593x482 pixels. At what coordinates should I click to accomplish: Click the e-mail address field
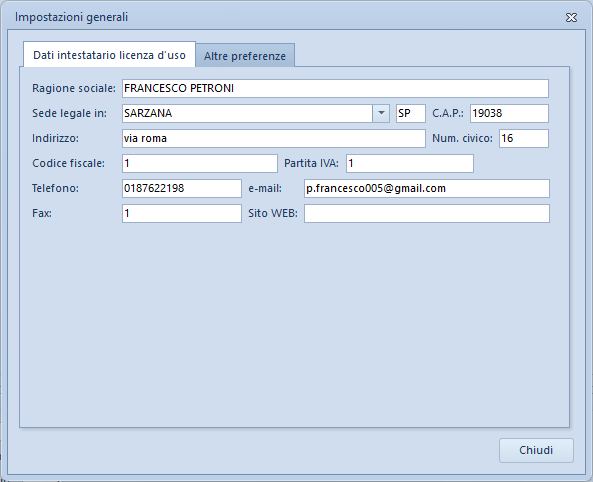click(x=427, y=188)
